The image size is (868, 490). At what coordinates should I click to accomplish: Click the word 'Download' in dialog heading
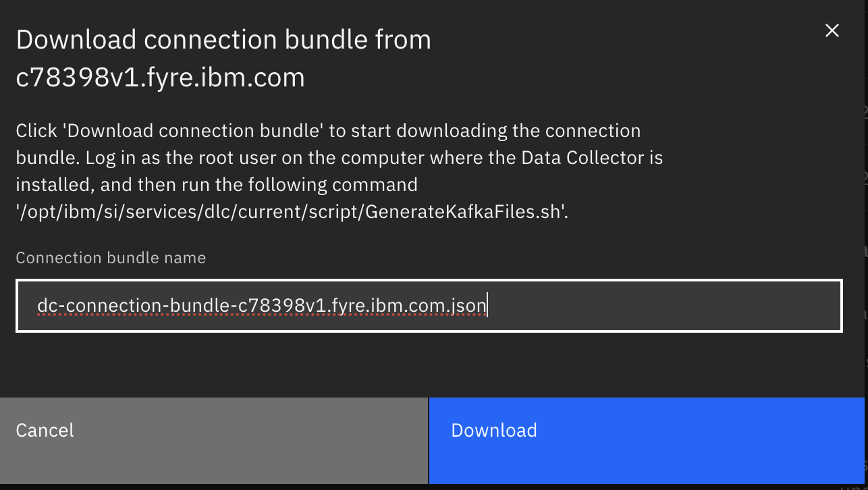point(76,40)
